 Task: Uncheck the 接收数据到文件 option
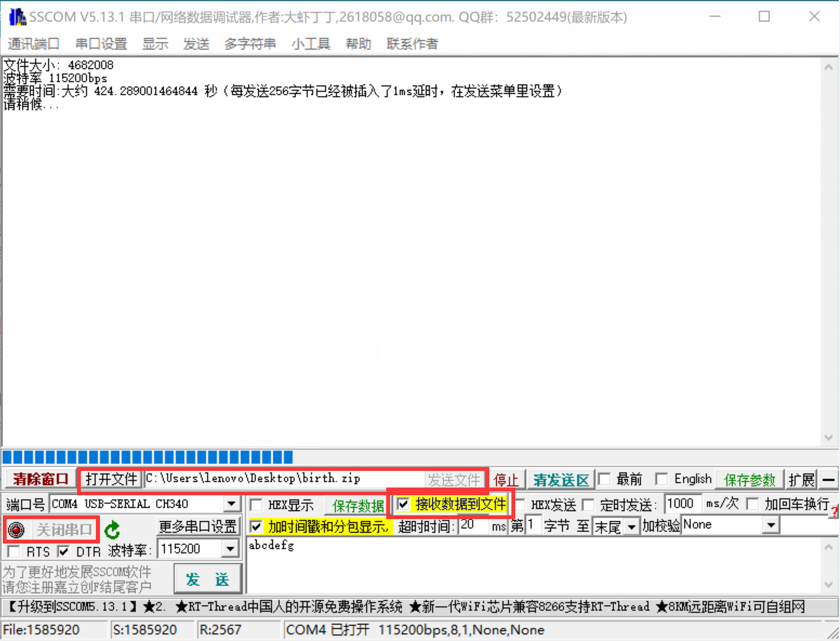(403, 504)
